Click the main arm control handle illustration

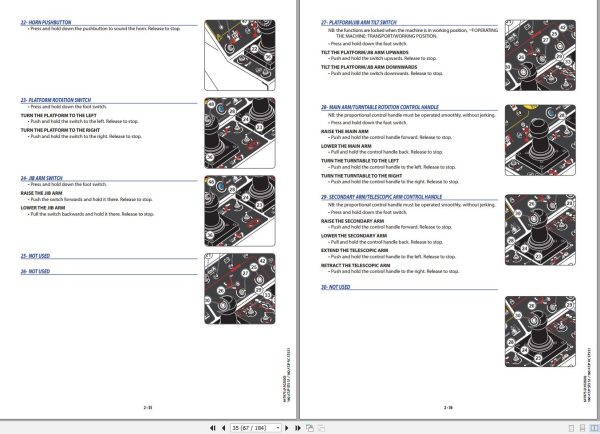pyautogui.click(x=540, y=140)
